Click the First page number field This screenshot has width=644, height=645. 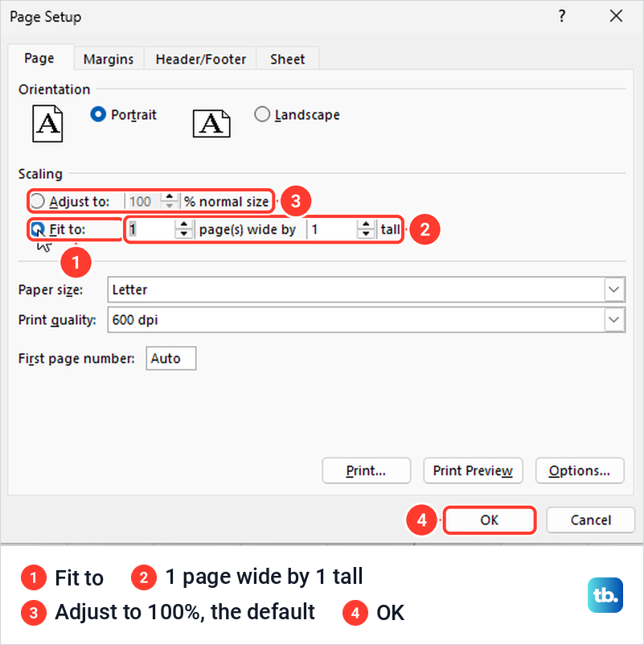(x=170, y=358)
